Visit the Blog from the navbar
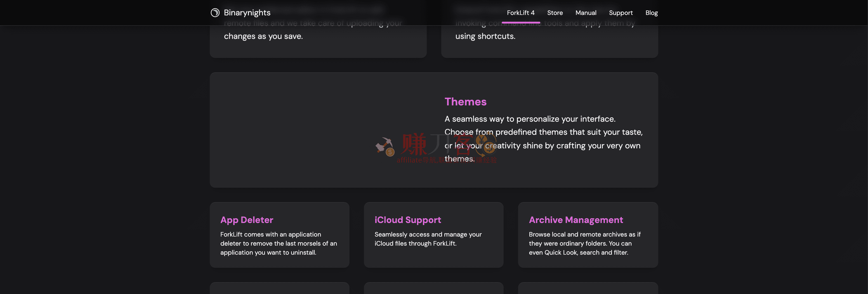868x294 pixels. tap(651, 13)
